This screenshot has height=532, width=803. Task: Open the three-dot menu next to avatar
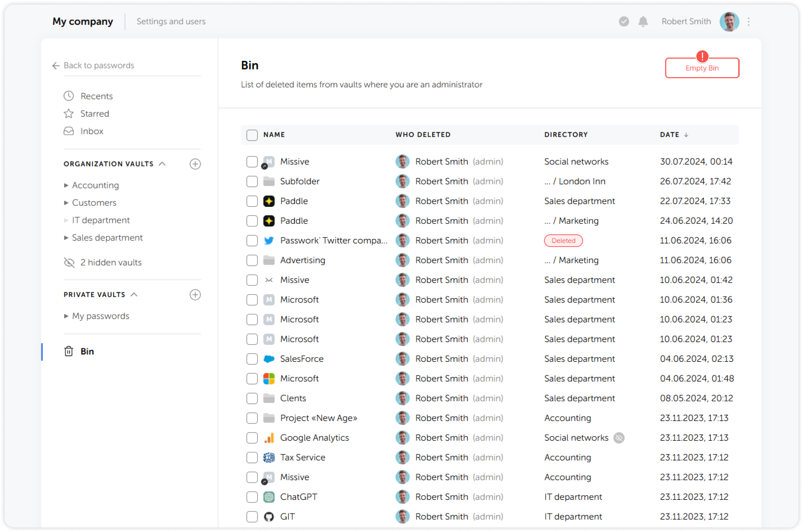[749, 22]
